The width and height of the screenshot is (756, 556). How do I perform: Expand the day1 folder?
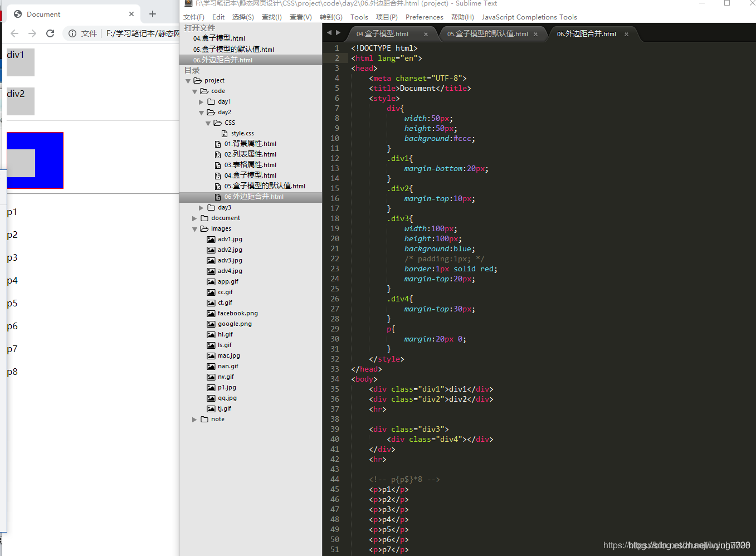(x=201, y=102)
